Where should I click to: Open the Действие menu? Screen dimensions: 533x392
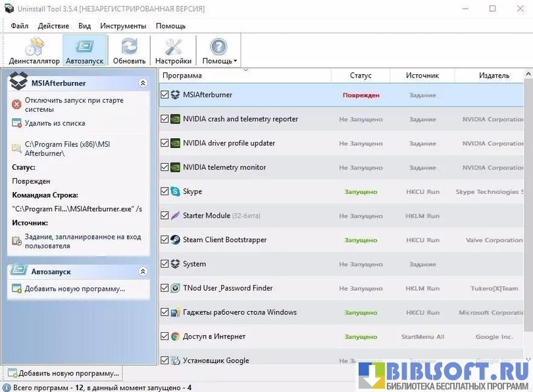[53, 26]
